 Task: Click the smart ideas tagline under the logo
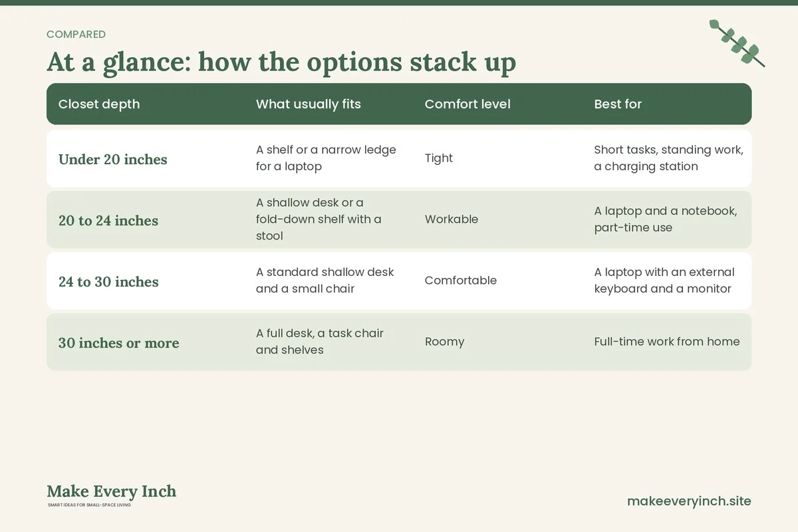(x=89, y=505)
